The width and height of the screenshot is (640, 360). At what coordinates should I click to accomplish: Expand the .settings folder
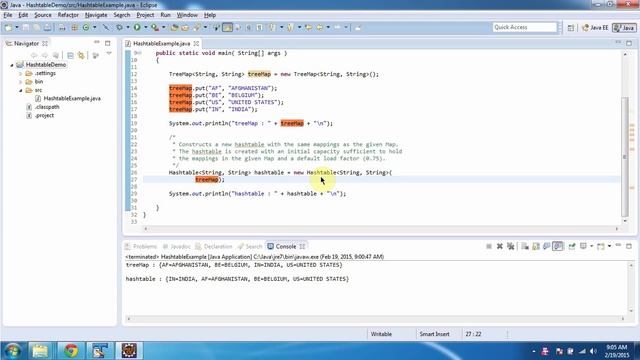coord(20,73)
